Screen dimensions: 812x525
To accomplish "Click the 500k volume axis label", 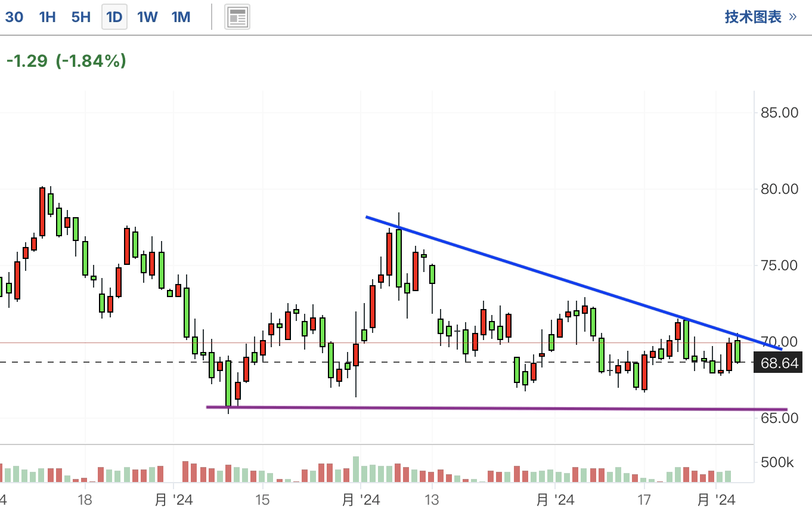I will (x=777, y=462).
